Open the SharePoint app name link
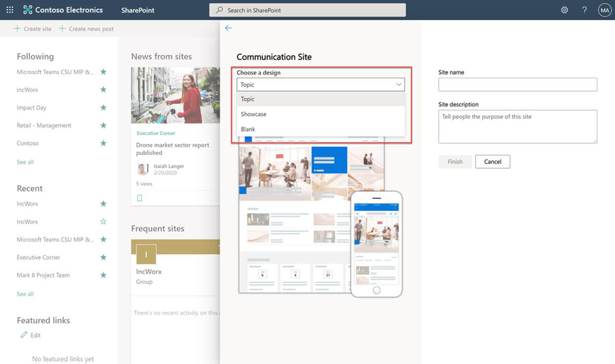615x364 pixels. coord(138,10)
